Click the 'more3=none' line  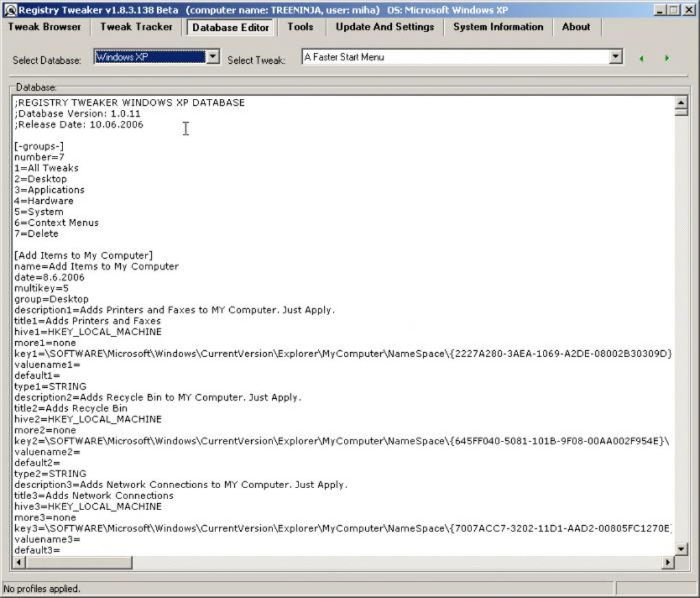45,518
